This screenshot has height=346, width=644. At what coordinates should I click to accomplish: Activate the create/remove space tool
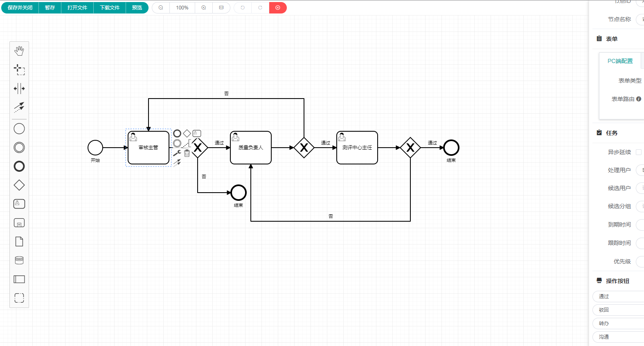click(x=19, y=88)
